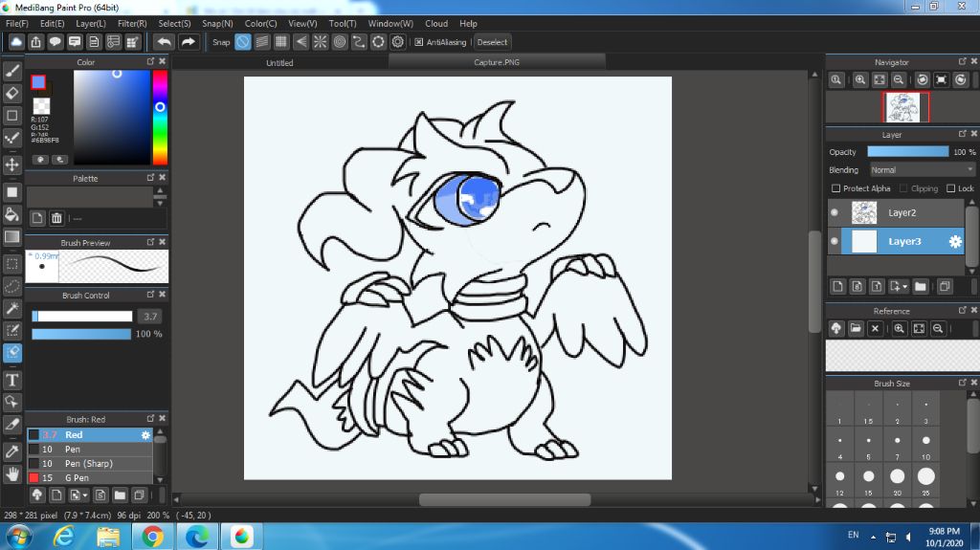
Task: Toggle the AntiAliasing checkbox
Action: 419,42
